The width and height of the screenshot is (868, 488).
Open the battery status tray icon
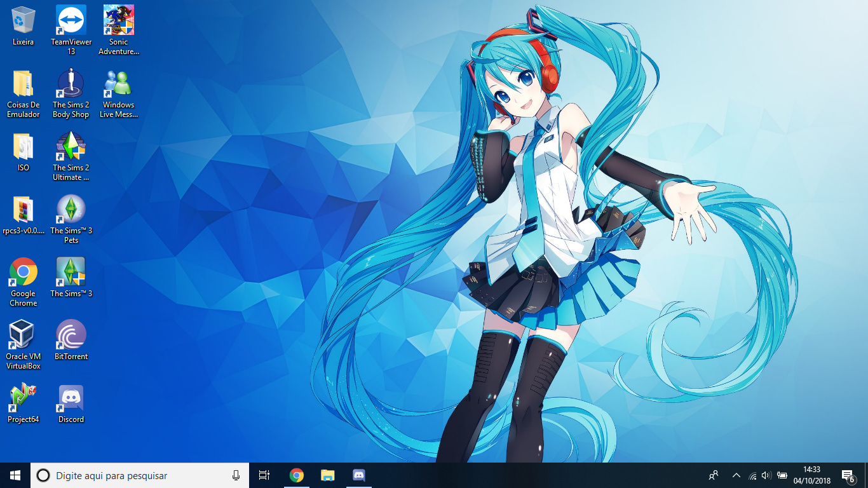[x=782, y=475]
